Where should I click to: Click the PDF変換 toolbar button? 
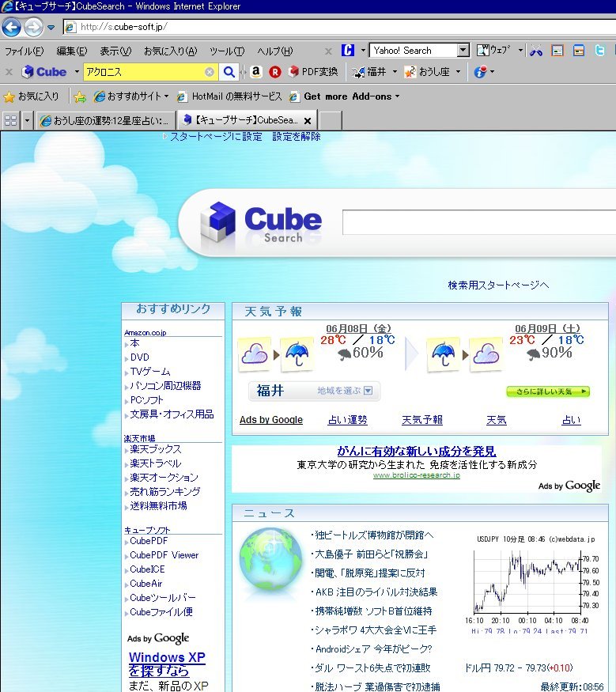tap(314, 72)
